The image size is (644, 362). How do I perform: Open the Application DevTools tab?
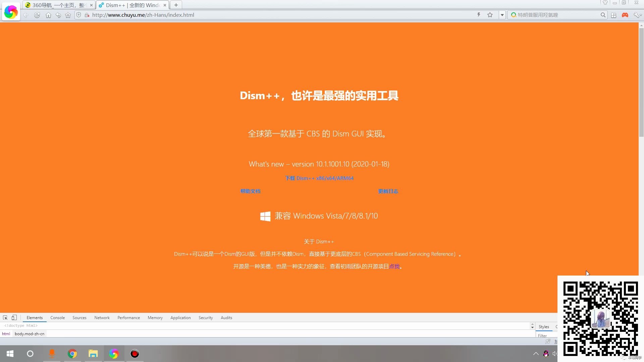point(180,318)
